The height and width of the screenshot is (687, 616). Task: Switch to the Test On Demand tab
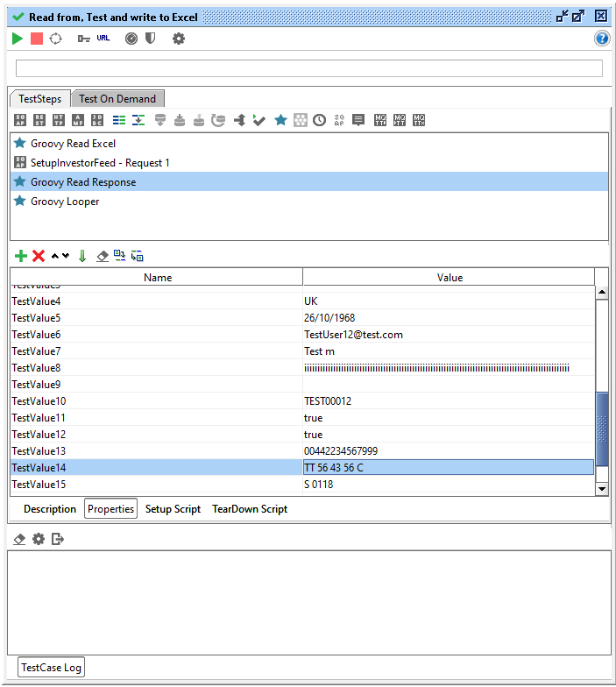tap(117, 99)
